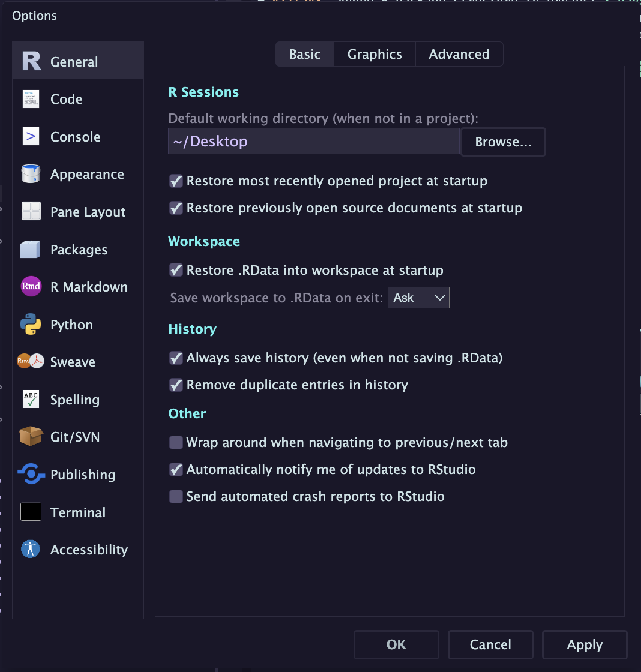The image size is (641, 672).
Task: Click the Sweave Rnw PDF icon
Action: [31, 361]
